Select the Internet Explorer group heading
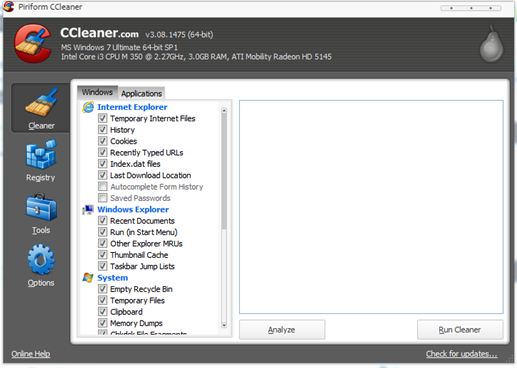 click(x=132, y=107)
